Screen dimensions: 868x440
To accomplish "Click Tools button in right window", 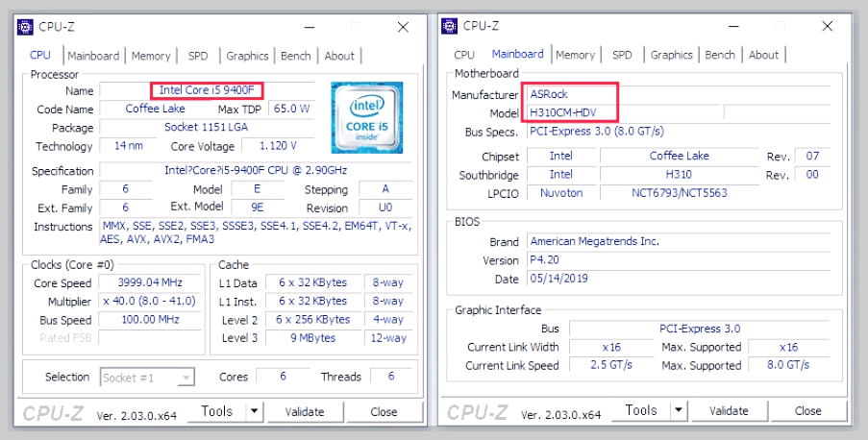I will click(641, 410).
